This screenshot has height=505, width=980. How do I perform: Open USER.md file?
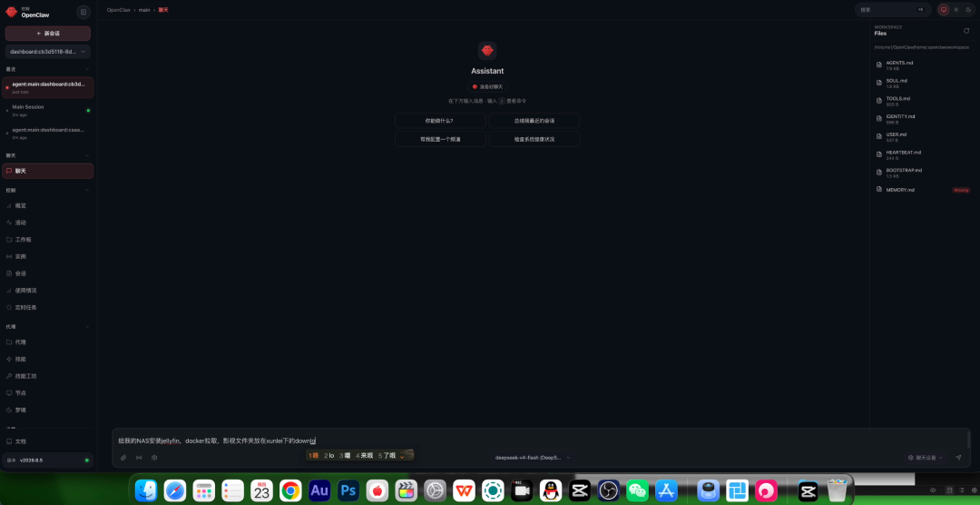click(923, 136)
